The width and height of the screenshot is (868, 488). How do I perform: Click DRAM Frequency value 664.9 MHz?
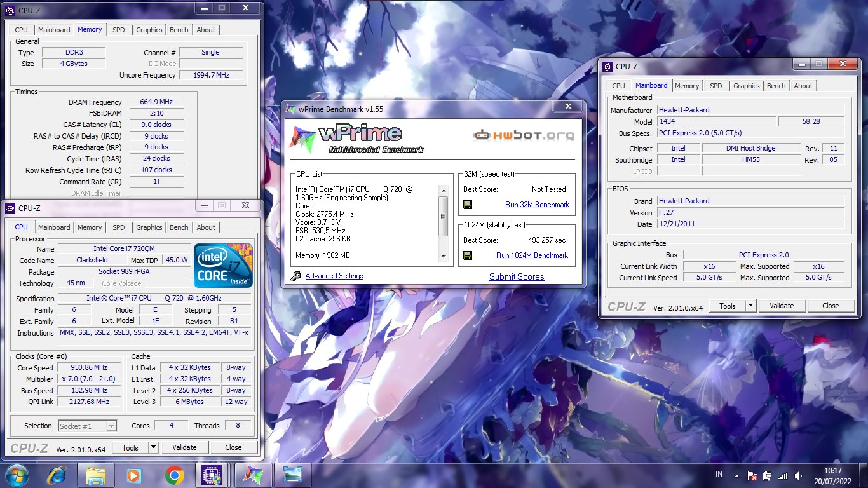(156, 102)
